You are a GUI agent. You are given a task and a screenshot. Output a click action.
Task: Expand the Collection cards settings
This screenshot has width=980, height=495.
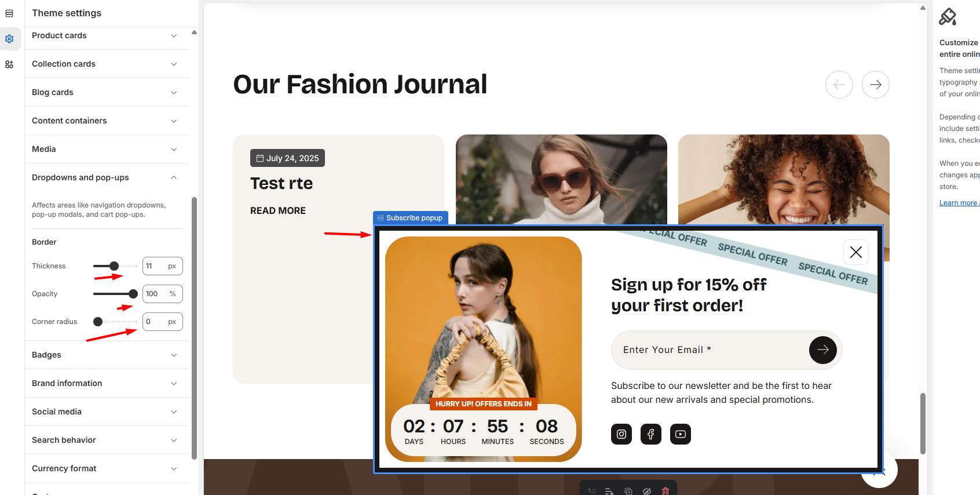pyautogui.click(x=107, y=64)
